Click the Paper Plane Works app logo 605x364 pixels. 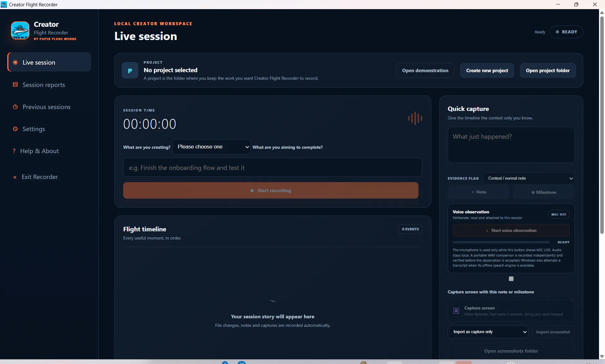click(x=20, y=30)
